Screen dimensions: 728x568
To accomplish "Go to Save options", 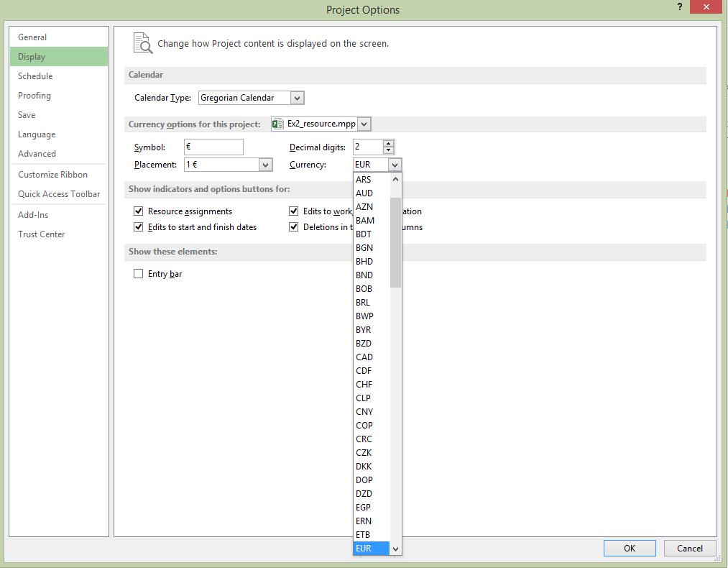I will (x=59, y=115).
